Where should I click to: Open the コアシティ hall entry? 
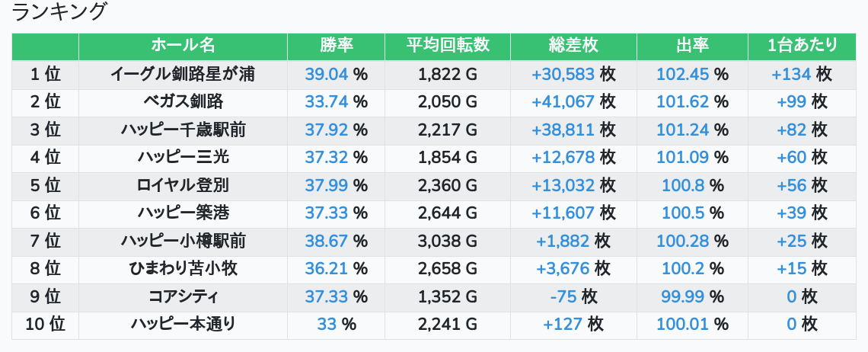coord(183,296)
